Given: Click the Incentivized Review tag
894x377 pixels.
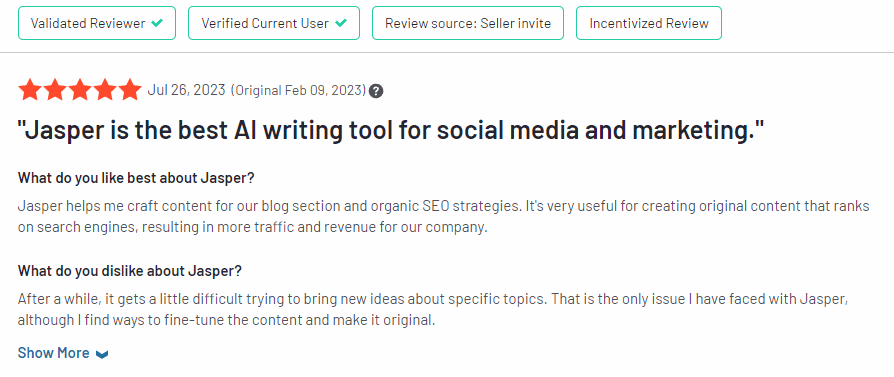Looking at the screenshot, I should point(649,23).
